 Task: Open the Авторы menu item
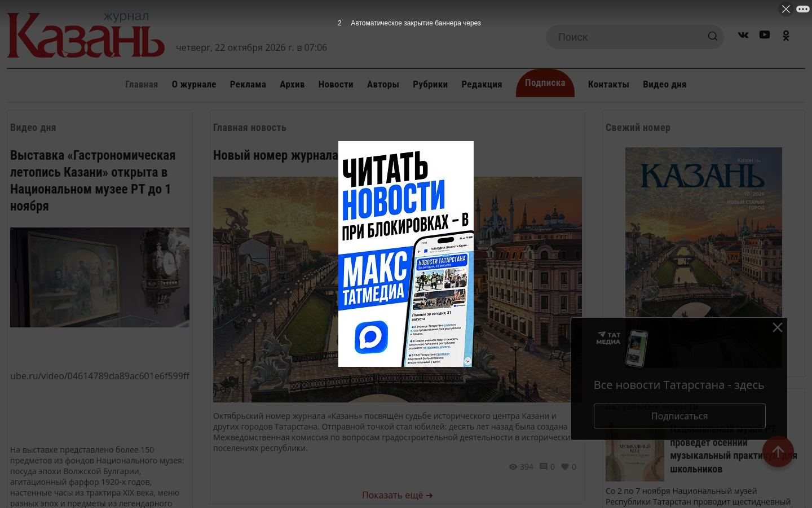point(383,85)
